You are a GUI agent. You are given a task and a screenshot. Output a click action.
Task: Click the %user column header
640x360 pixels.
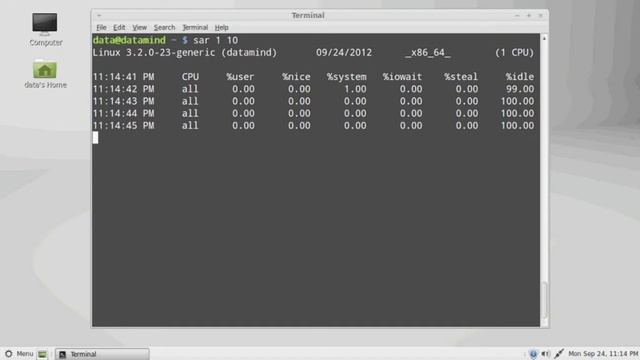click(x=240, y=77)
